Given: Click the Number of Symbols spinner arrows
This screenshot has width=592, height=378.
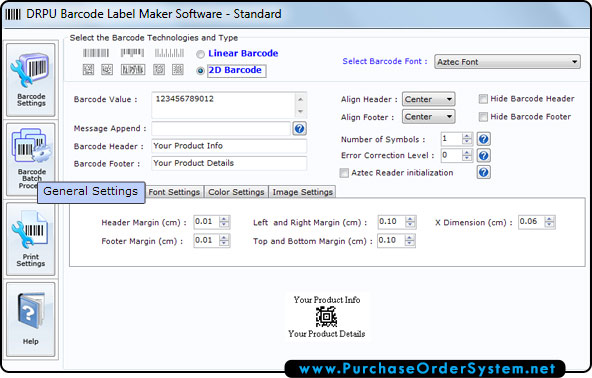Looking at the screenshot, I should pyautogui.click(x=467, y=139).
